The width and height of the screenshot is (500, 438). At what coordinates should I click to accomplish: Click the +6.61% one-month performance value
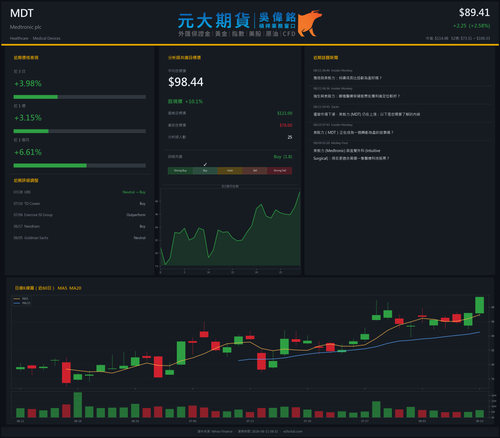pyautogui.click(x=28, y=152)
